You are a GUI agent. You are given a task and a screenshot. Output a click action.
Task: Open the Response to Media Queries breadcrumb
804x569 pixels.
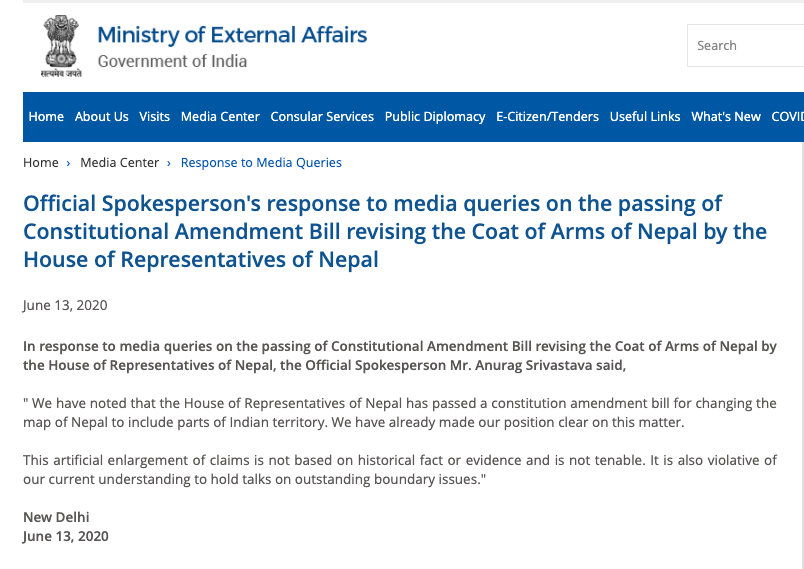(261, 162)
